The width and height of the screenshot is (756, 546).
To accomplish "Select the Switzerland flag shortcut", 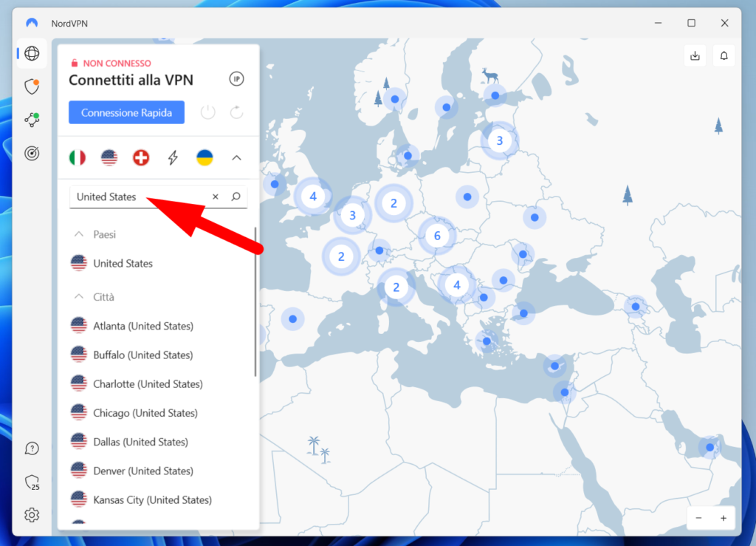I will pyautogui.click(x=141, y=157).
